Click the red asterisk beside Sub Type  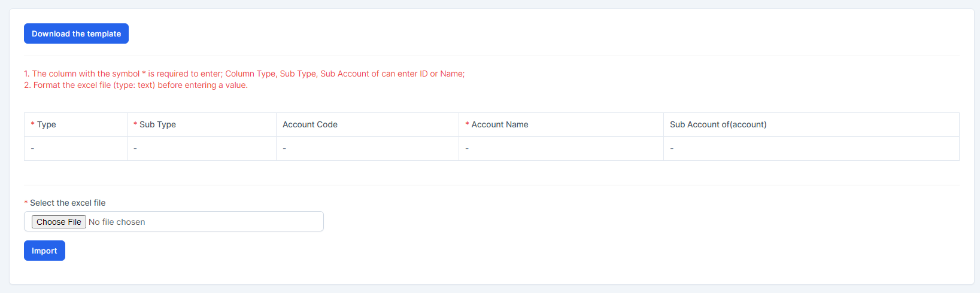tap(135, 124)
